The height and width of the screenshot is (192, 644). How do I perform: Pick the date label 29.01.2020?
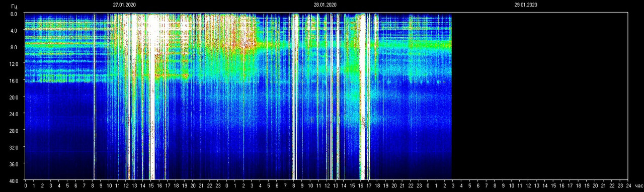[526, 5]
